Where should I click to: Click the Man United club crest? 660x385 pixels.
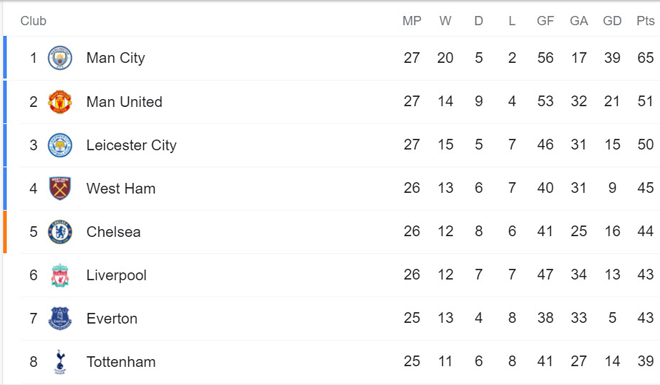coord(60,101)
